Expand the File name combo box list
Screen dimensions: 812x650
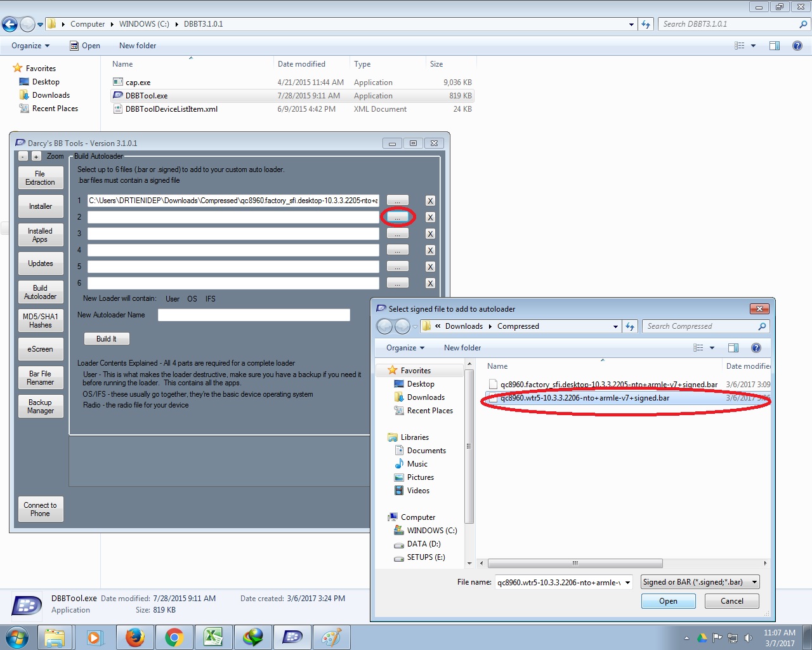pyautogui.click(x=627, y=582)
